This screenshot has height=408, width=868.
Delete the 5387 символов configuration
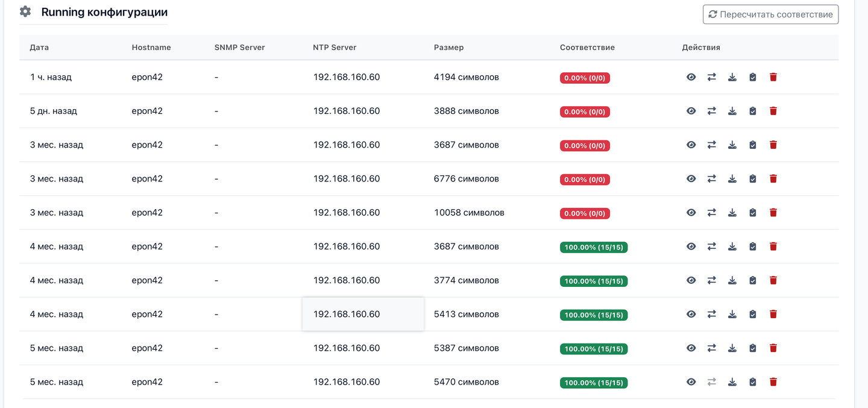(x=773, y=348)
